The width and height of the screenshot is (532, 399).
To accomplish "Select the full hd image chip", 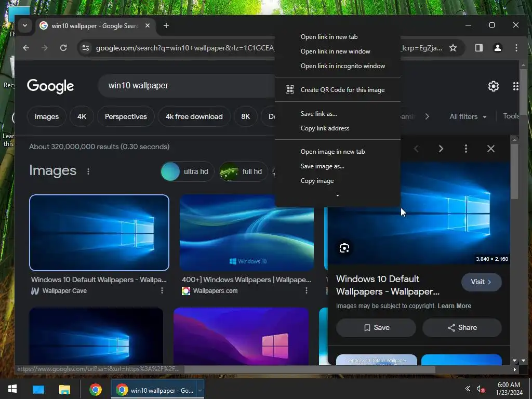I will [x=243, y=171].
